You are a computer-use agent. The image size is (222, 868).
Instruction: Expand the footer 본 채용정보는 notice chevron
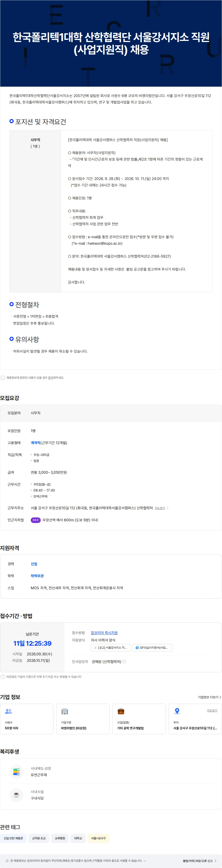[x=145, y=861]
